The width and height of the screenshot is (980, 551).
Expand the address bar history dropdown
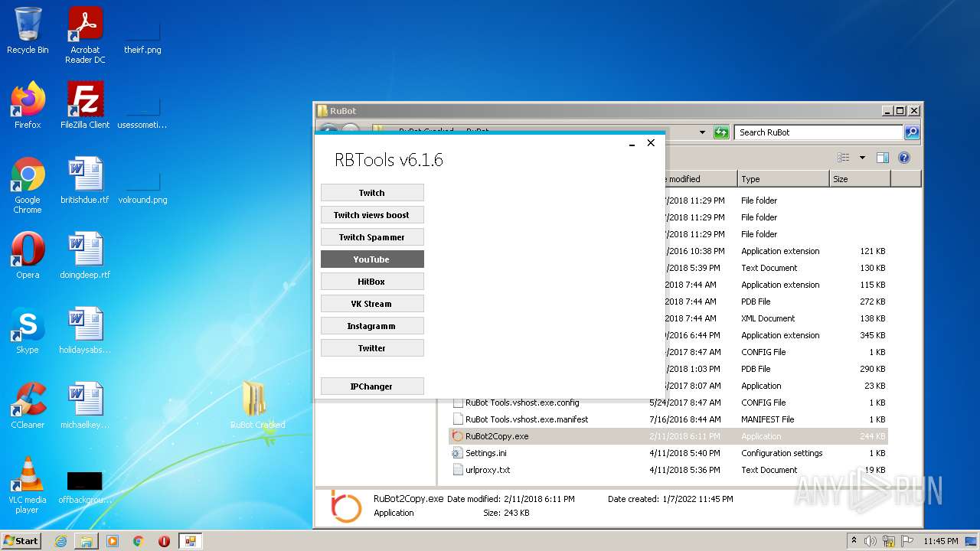coord(702,132)
